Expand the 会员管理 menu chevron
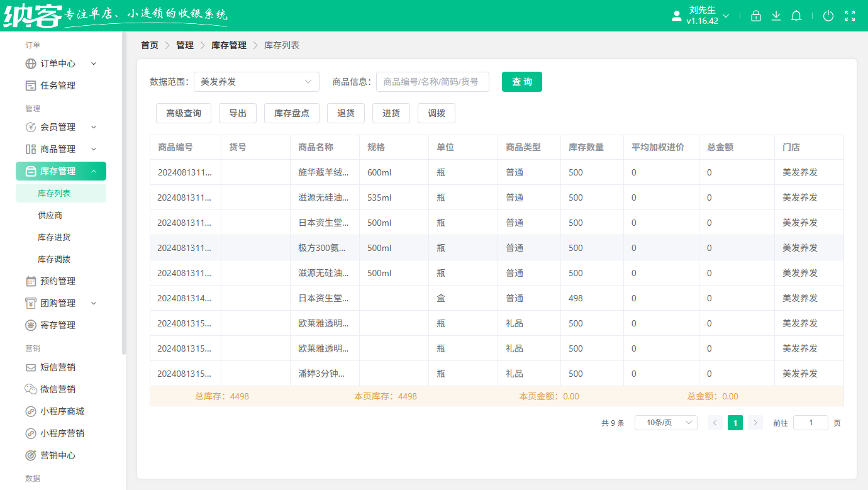 coord(94,127)
